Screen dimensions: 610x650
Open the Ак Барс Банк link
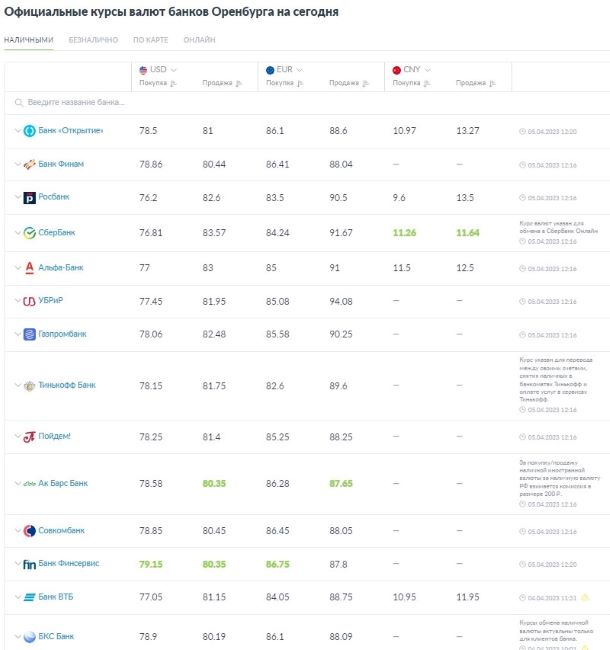[64, 483]
